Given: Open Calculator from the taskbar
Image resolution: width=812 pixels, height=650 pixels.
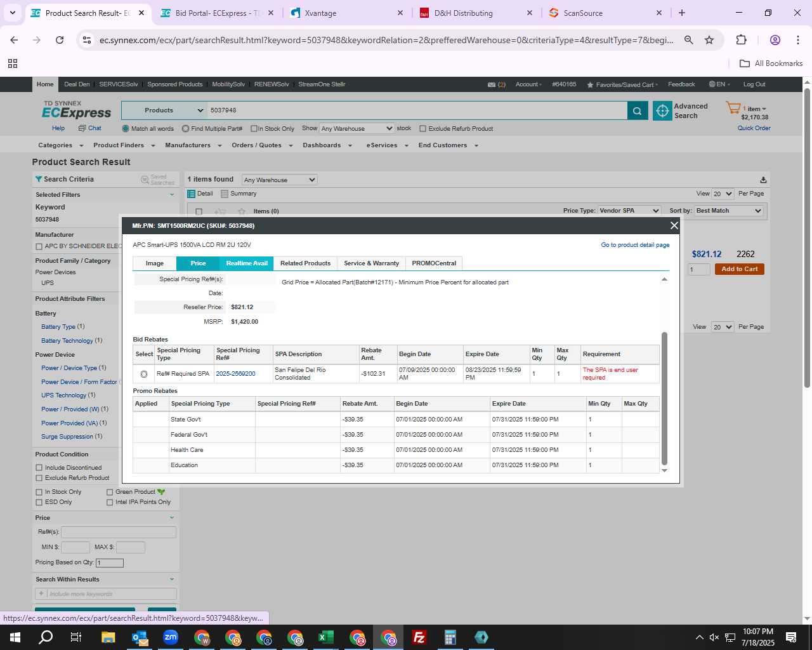Looking at the screenshot, I should pos(450,637).
